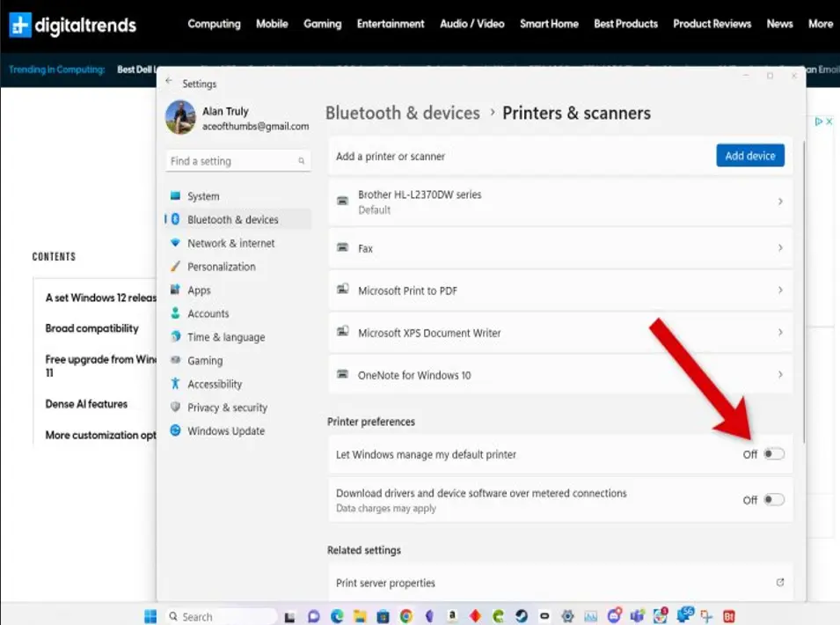Click the Time & language globe icon

[175, 336]
